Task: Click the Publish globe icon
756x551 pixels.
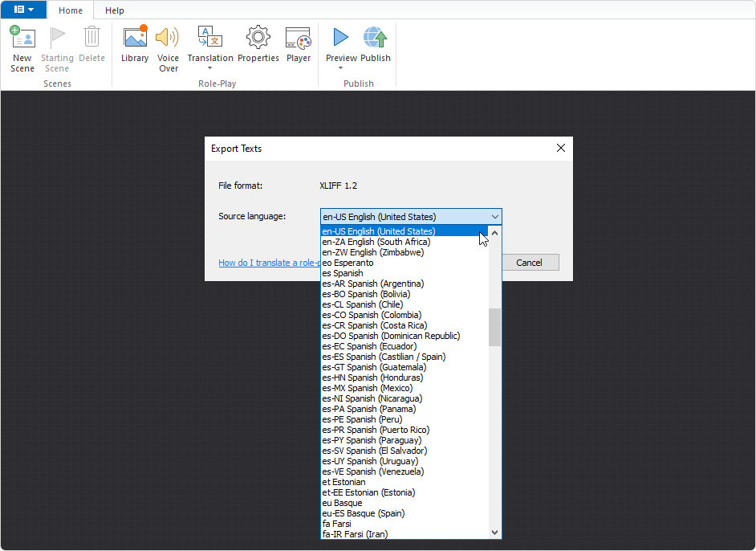Action: (x=375, y=39)
